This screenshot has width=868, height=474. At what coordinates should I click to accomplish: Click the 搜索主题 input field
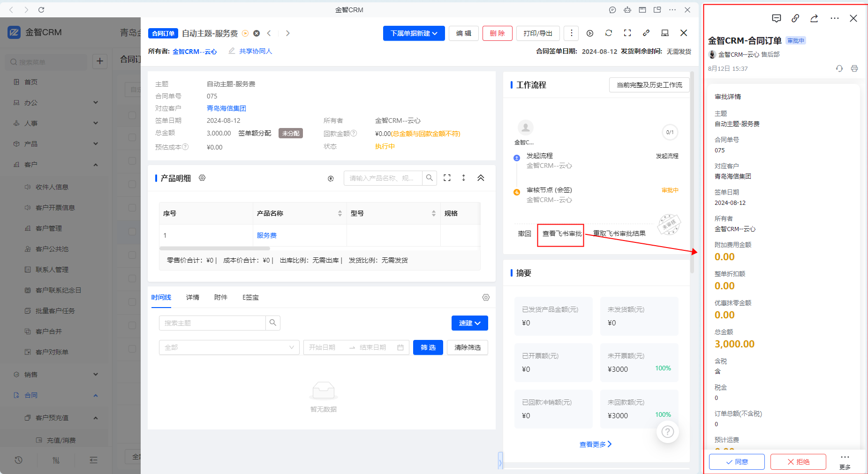coord(212,323)
